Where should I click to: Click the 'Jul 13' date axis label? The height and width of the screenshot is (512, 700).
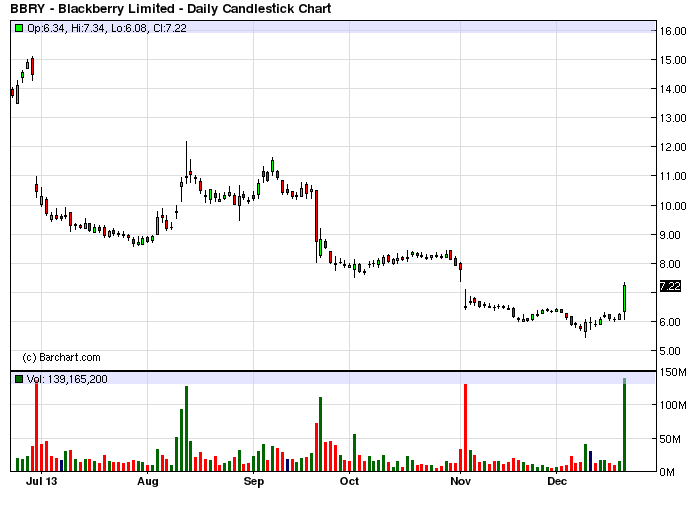[x=42, y=481]
